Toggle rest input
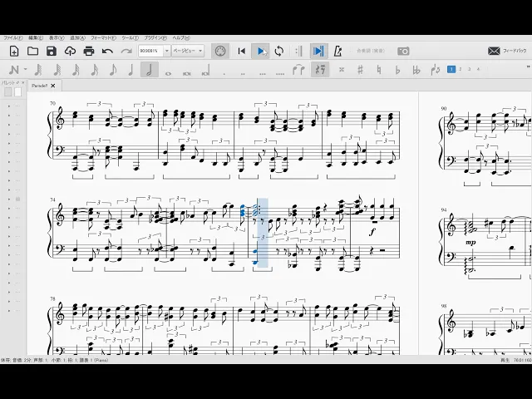 pyautogui.click(x=320, y=70)
